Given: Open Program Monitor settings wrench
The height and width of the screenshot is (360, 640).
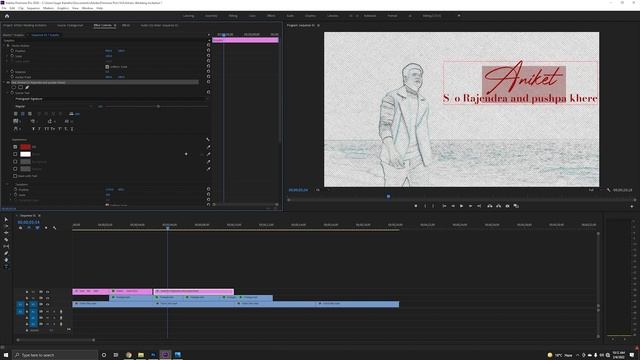Looking at the screenshot, I should point(608,190).
